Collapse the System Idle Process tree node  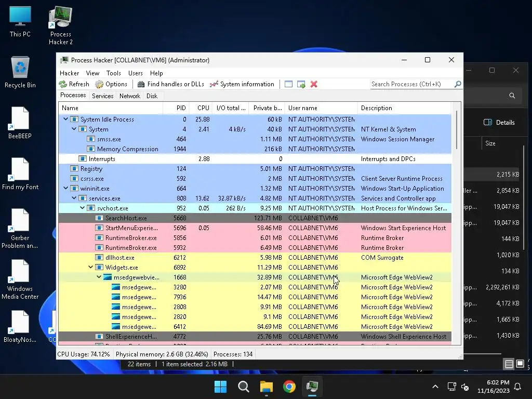65,119
